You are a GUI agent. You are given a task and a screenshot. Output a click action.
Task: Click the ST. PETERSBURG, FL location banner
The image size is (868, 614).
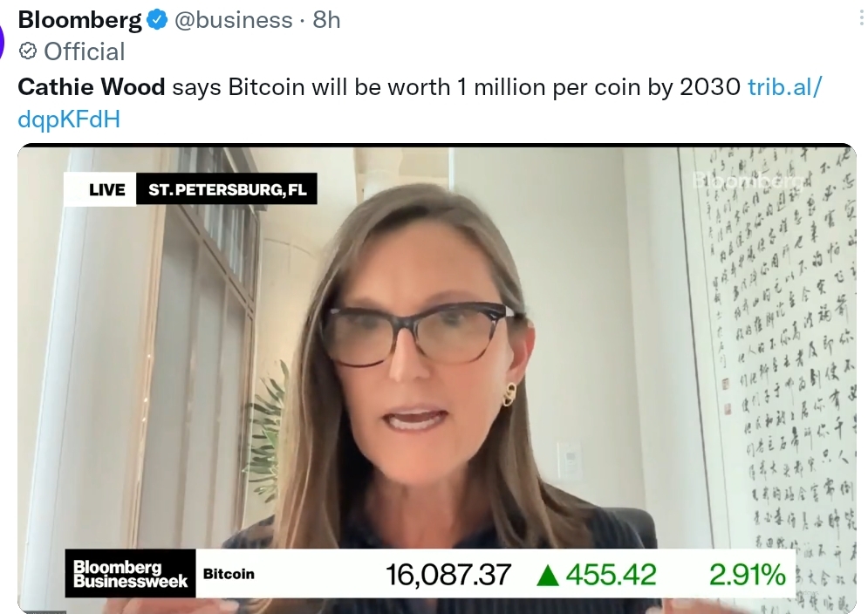pos(227,189)
